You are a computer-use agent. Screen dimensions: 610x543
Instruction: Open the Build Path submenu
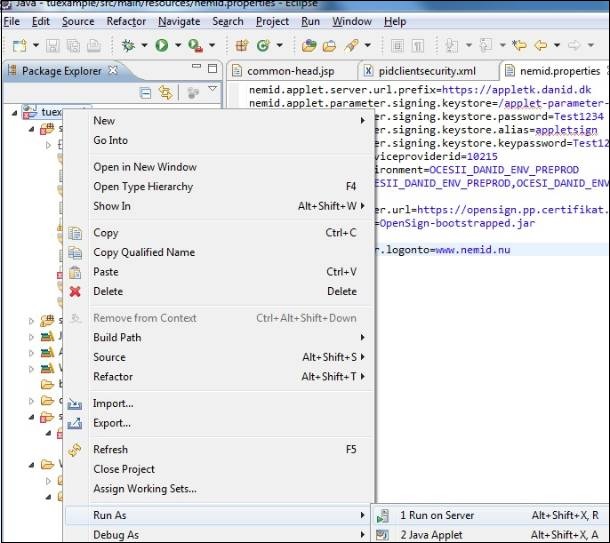tap(219, 337)
